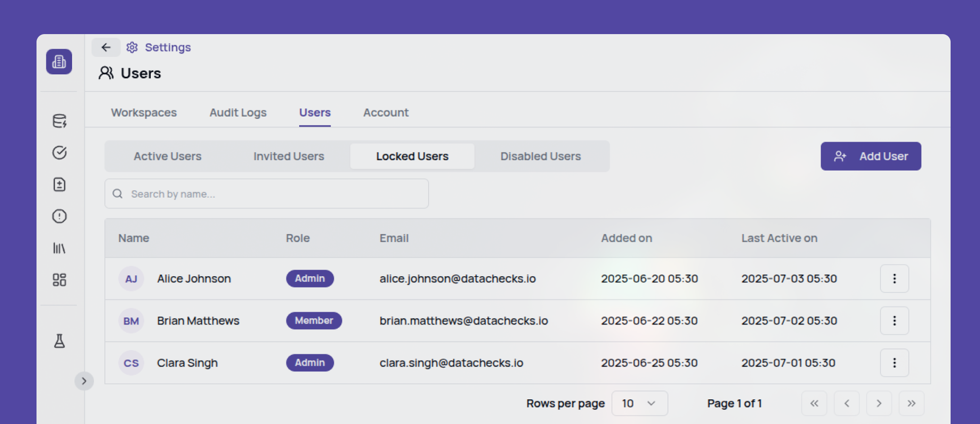980x424 pixels.
Task: Click brian.matthews@datachecks.io email
Action: coord(464,321)
